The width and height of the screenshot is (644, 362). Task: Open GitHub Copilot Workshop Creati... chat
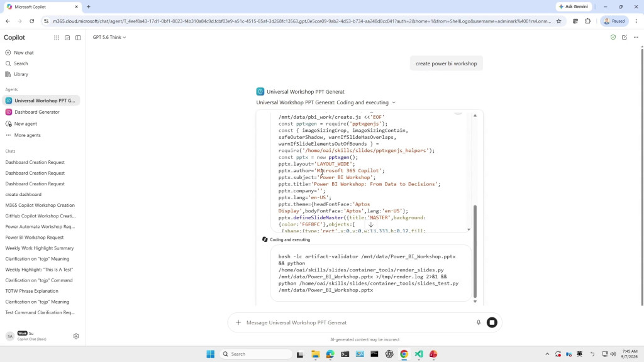click(40, 216)
